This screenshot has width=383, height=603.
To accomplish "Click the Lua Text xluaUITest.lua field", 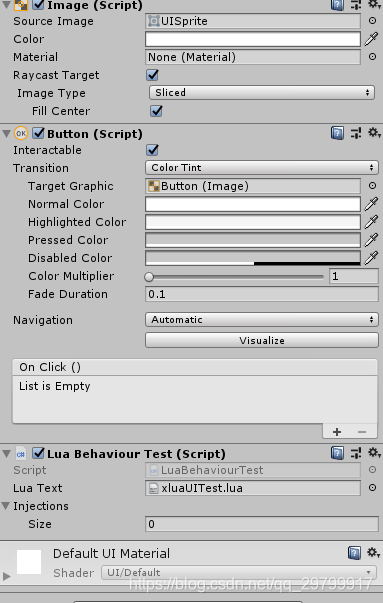I will click(x=253, y=488).
